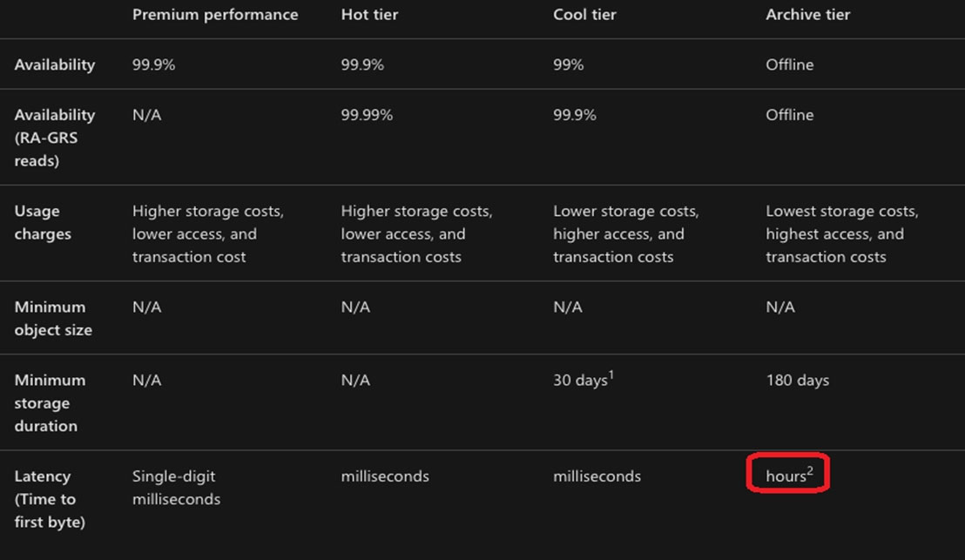Click the 99% Cool tier availability cell
Viewport: 965px width, 560px height.
coord(568,64)
